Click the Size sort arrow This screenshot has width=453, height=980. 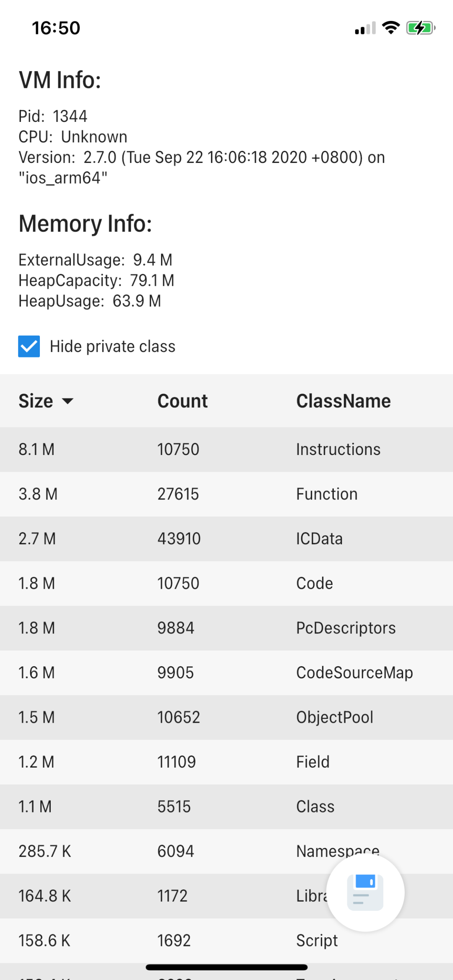[x=68, y=401]
